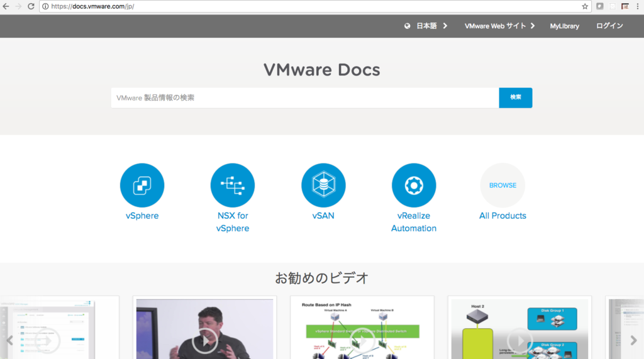This screenshot has width=644, height=359.
Task: Open the 日本語 language selector
Action: (x=426, y=26)
